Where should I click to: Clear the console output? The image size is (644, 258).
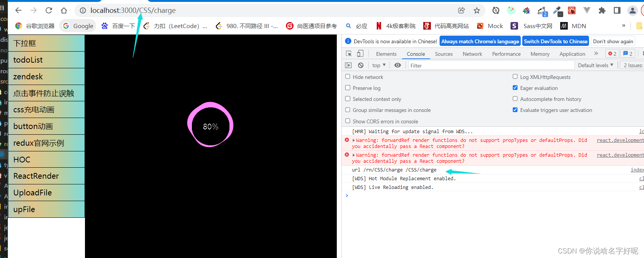(361, 65)
